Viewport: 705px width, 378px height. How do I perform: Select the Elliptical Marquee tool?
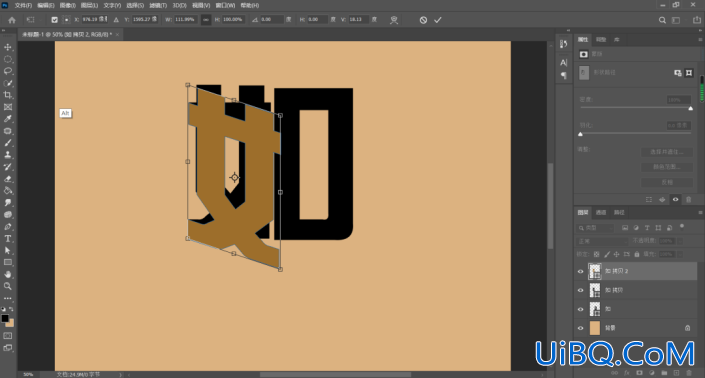point(8,59)
